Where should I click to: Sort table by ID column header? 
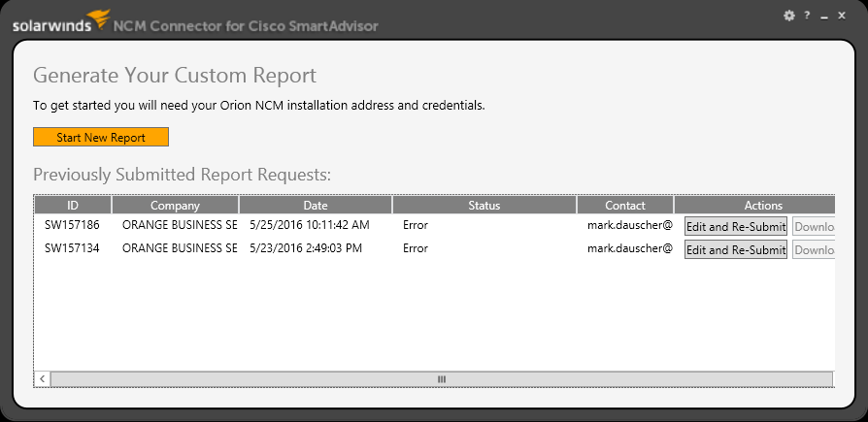coord(73,206)
